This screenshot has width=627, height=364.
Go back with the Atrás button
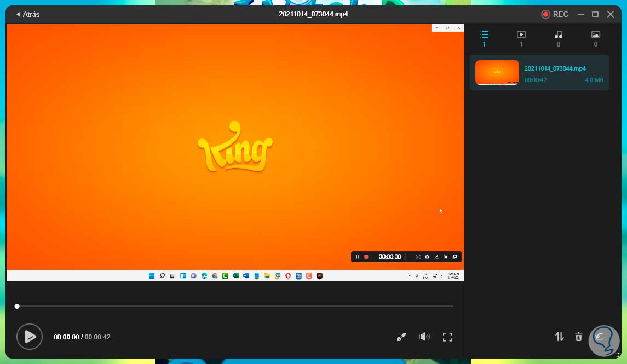[27, 14]
